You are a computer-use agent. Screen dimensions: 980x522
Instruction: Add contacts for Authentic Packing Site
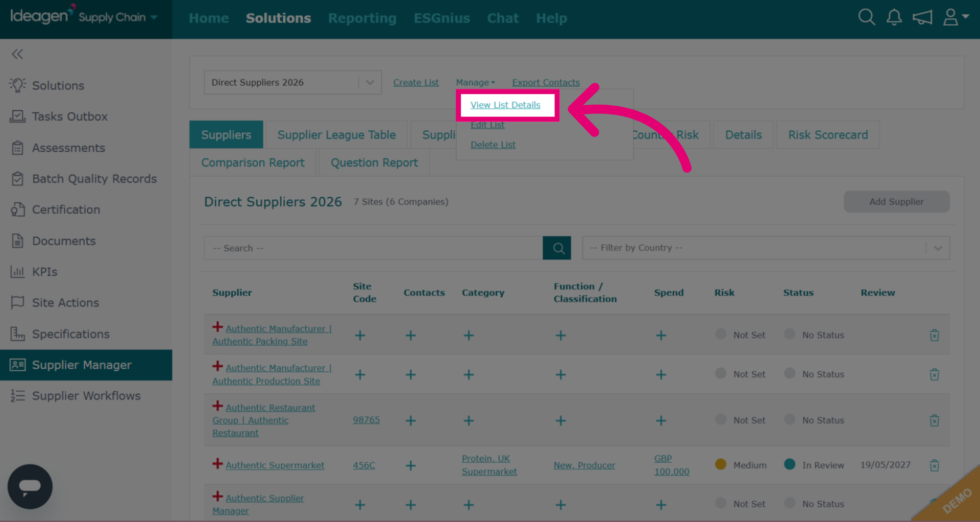410,335
